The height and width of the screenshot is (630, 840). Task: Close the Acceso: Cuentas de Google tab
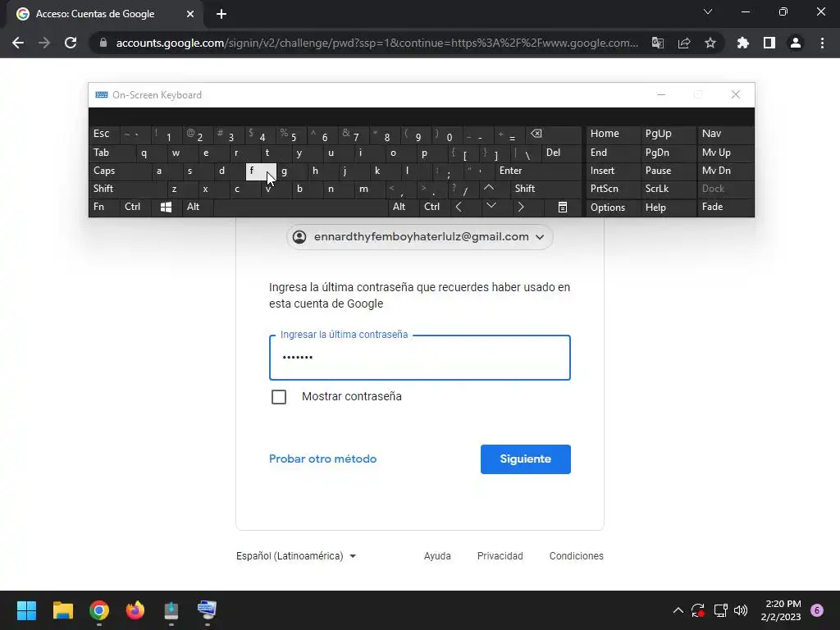190,14
